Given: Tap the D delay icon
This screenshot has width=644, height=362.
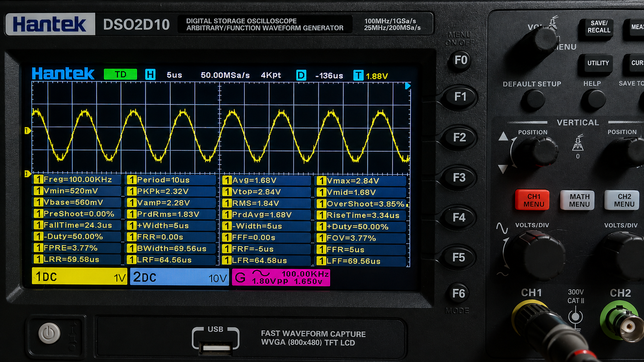Looking at the screenshot, I should [x=301, y=75].
